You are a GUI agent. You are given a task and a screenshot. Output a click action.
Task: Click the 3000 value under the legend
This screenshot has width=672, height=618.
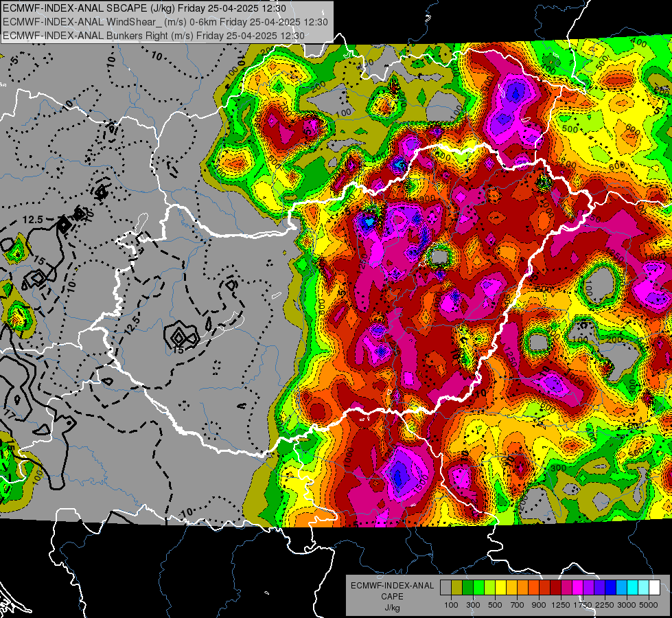[x=627, y=605]
